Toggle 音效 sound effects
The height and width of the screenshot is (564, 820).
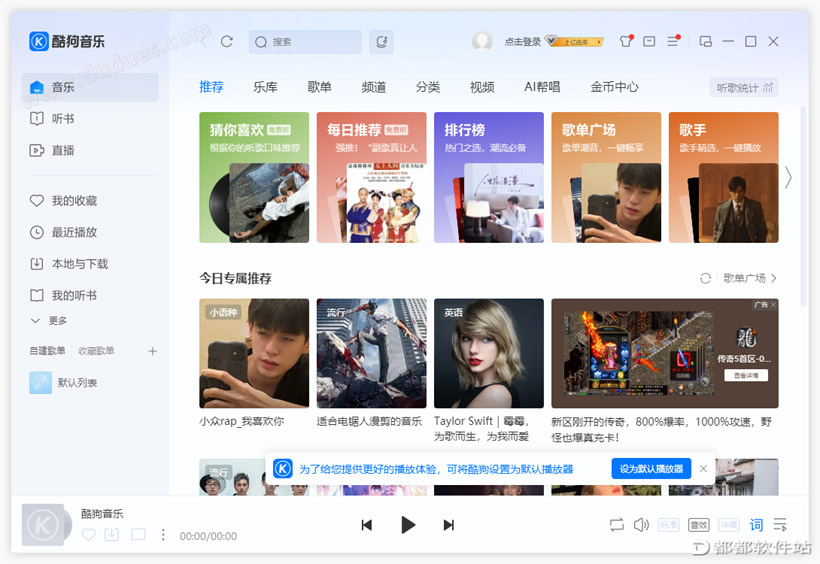coord(699,525)
